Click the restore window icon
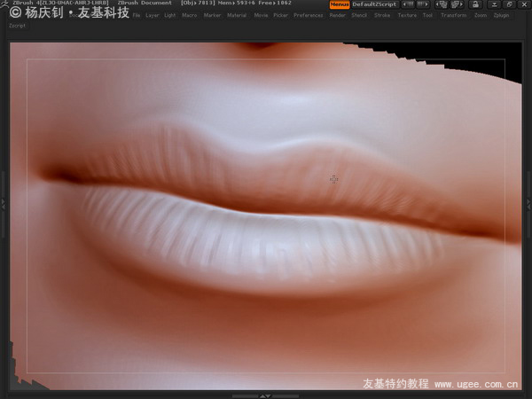This screenshot has height=399, width=532. [509, 4]
